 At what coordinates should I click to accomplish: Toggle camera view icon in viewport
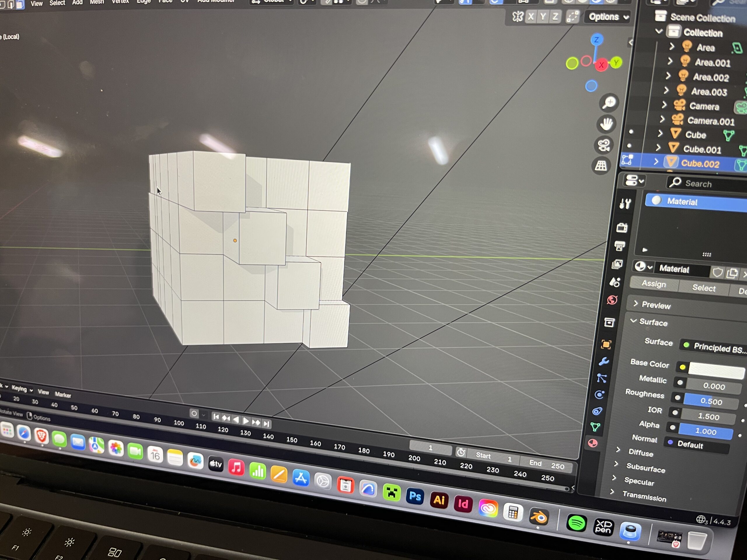603,146
